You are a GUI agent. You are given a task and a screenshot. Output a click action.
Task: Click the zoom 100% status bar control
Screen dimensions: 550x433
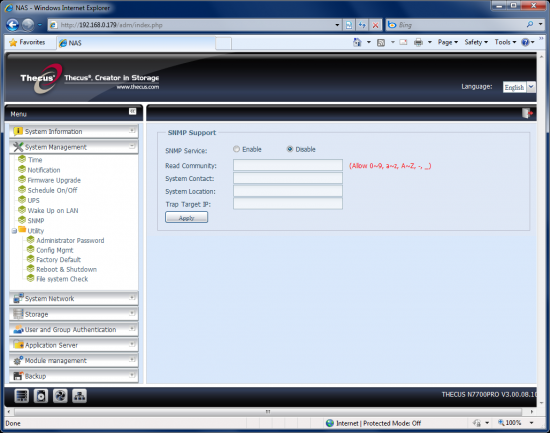pyautogui.click(x=510, y=423)
